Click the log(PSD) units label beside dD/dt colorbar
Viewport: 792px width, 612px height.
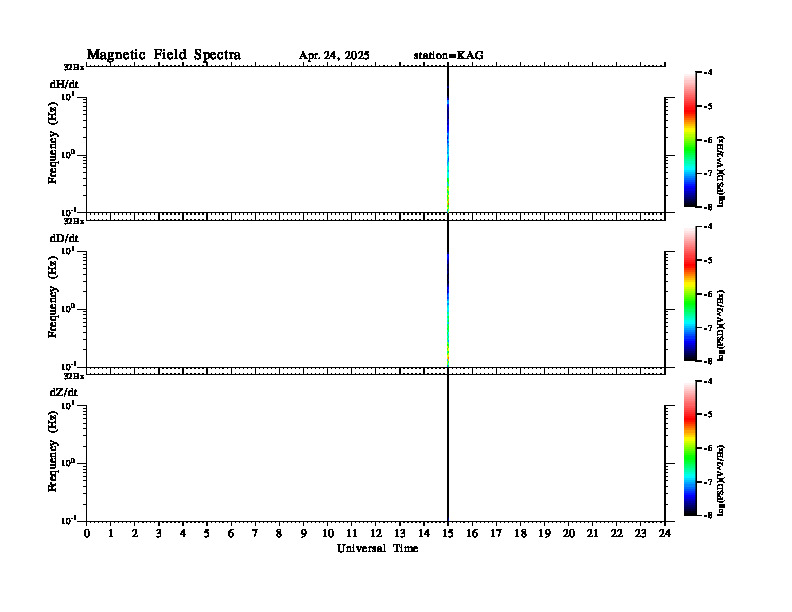[721, 325]
